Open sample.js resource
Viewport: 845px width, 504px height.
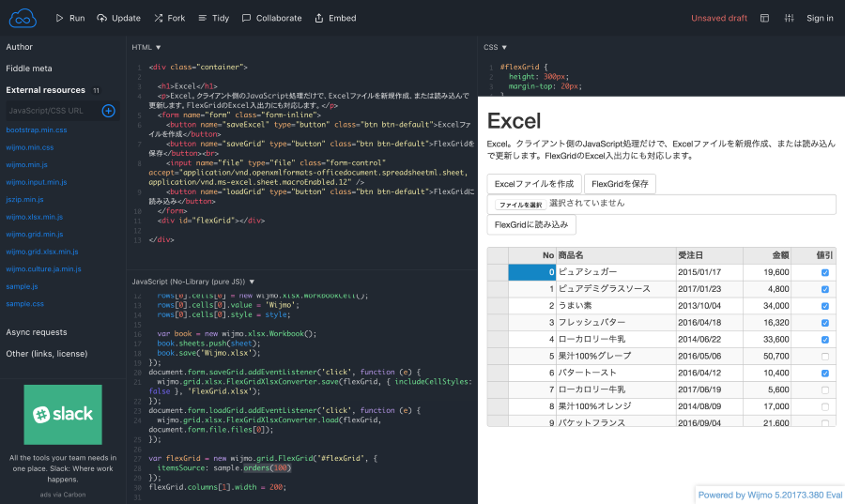pos(23,286)
